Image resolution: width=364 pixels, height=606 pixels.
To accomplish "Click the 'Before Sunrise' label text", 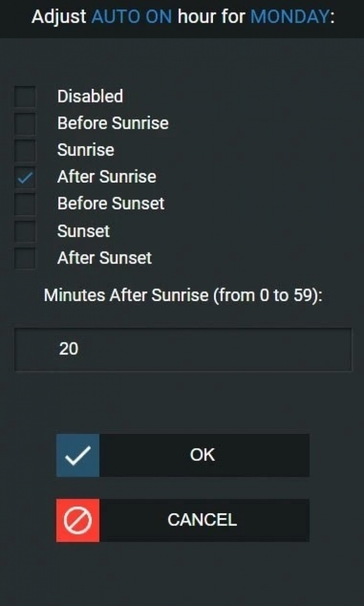I will pyautogui.click(x=113, y=123).
